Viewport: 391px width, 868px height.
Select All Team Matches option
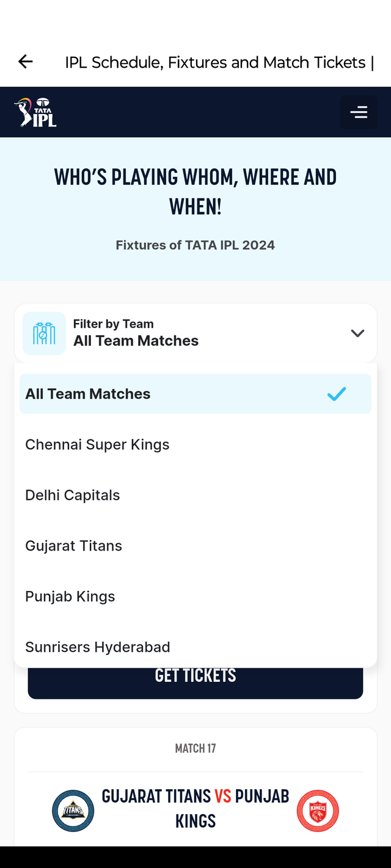[x=88, y=394]
